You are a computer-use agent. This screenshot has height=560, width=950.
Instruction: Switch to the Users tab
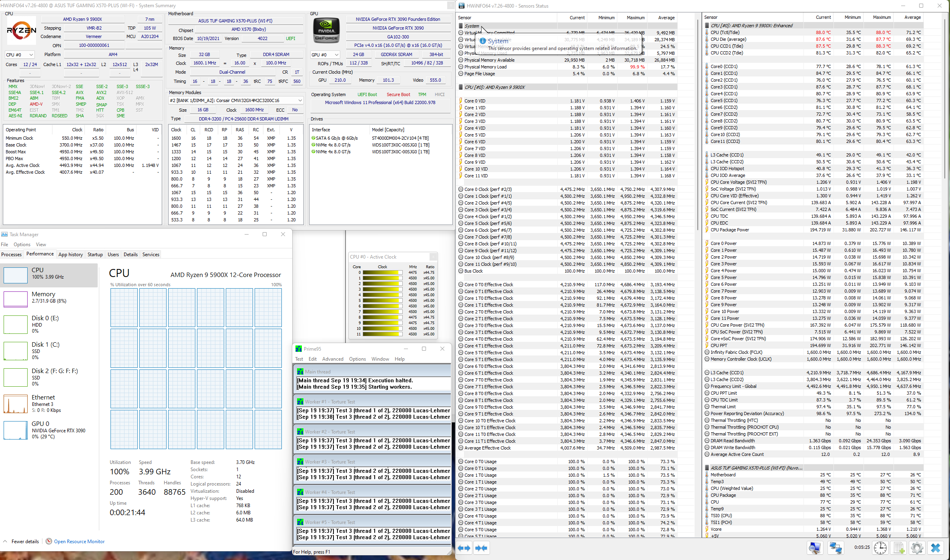[113, 254]
